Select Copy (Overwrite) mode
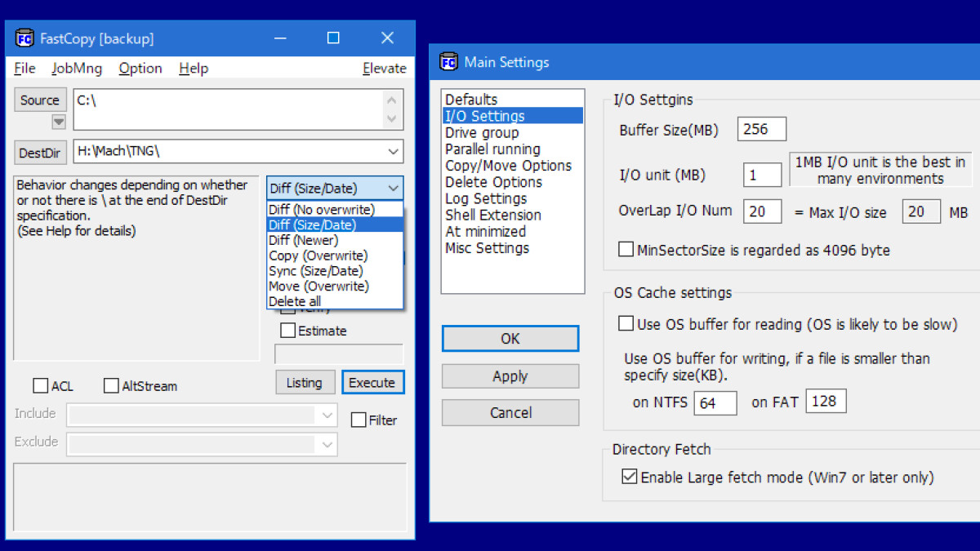The image size is (980, 551). coord(335,256)
